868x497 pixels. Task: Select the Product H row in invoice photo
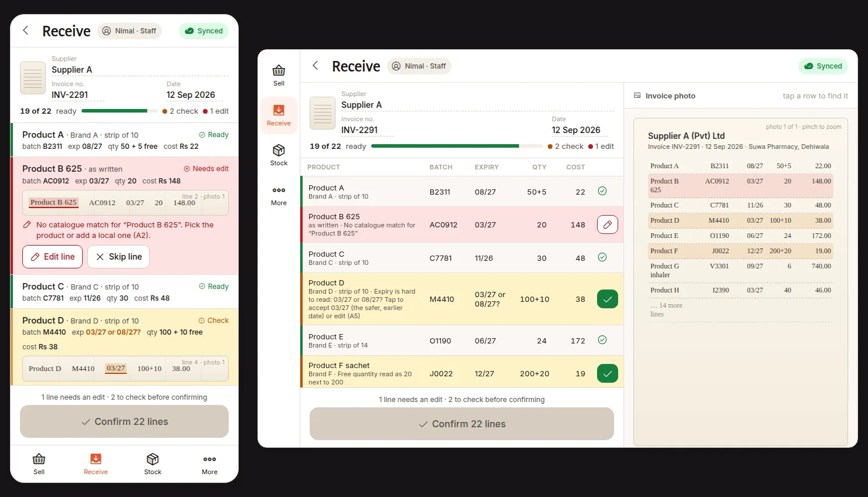tap(740, 290)
